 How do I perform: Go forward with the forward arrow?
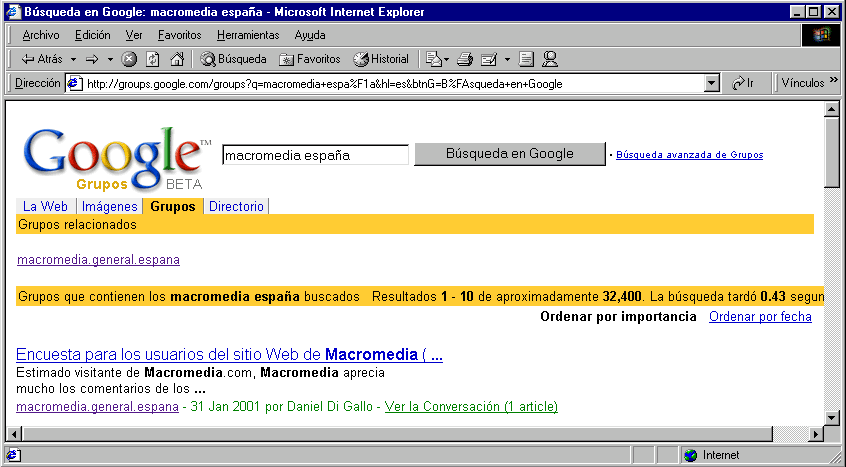click(92, 59)
